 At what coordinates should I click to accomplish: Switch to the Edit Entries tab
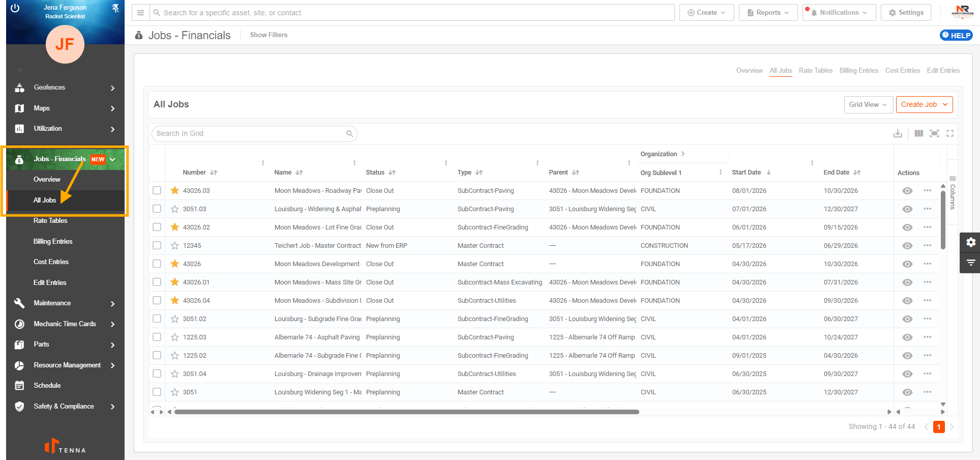[x=943, y=71]
